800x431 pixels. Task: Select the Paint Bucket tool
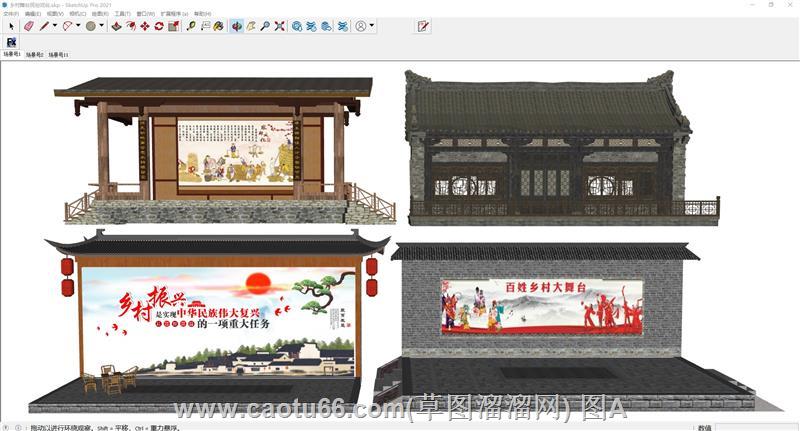219,26
